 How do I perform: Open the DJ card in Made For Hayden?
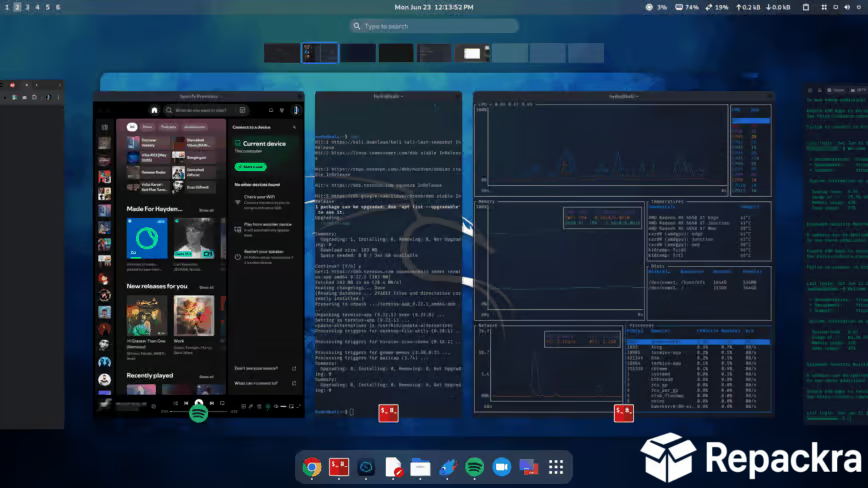(x=147, y=238)
